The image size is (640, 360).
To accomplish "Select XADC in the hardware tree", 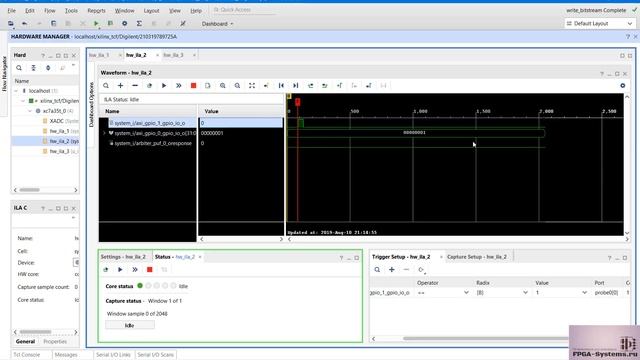I will pyautogui.click(x=56, y=121).
